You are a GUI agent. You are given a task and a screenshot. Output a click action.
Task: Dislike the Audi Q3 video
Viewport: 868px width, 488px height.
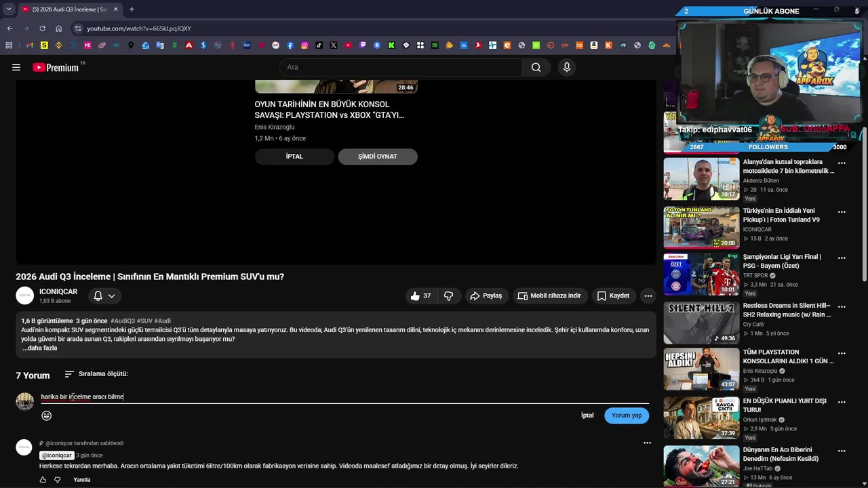coord(448,296)
